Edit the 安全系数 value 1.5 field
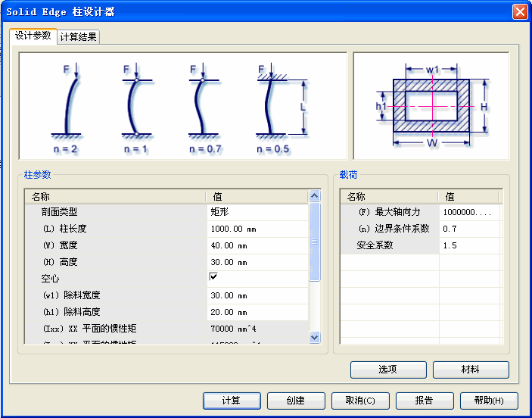 [469, 245]
